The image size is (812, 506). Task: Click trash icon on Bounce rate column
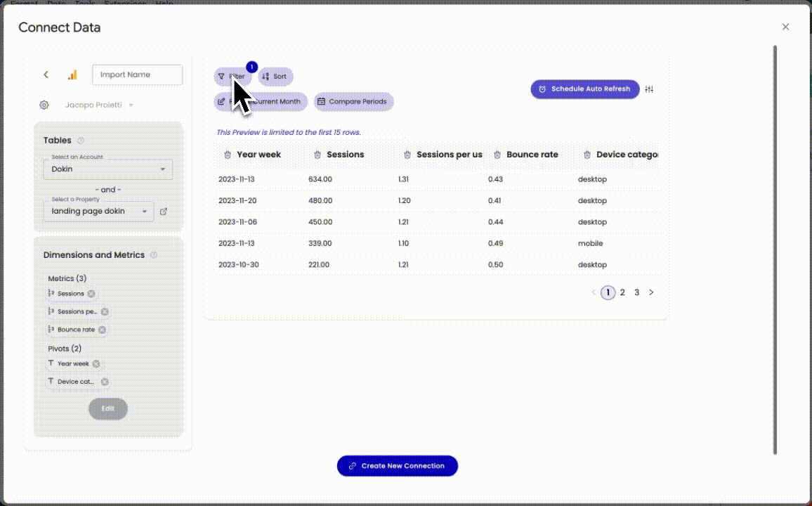click(x=497, y=155)
